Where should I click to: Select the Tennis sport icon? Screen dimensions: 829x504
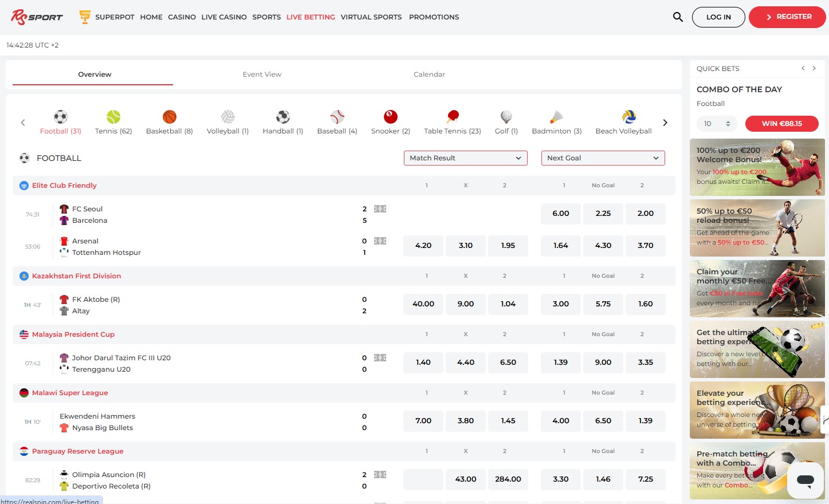click(x=113, y=117)
